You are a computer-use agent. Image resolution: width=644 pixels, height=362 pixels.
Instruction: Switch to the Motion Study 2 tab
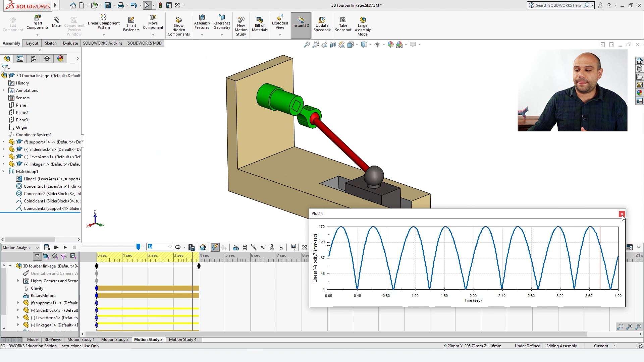[115, 340]
